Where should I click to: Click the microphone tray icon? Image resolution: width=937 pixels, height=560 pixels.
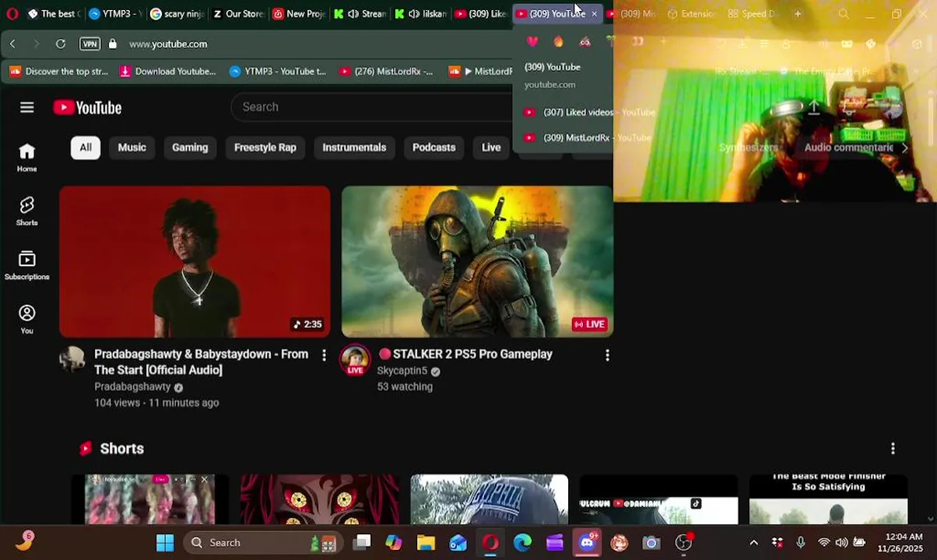coord(801,542)
